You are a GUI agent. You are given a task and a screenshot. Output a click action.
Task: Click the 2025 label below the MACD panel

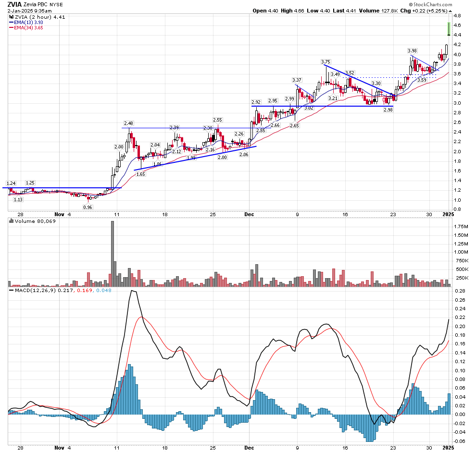pos(448,447)
